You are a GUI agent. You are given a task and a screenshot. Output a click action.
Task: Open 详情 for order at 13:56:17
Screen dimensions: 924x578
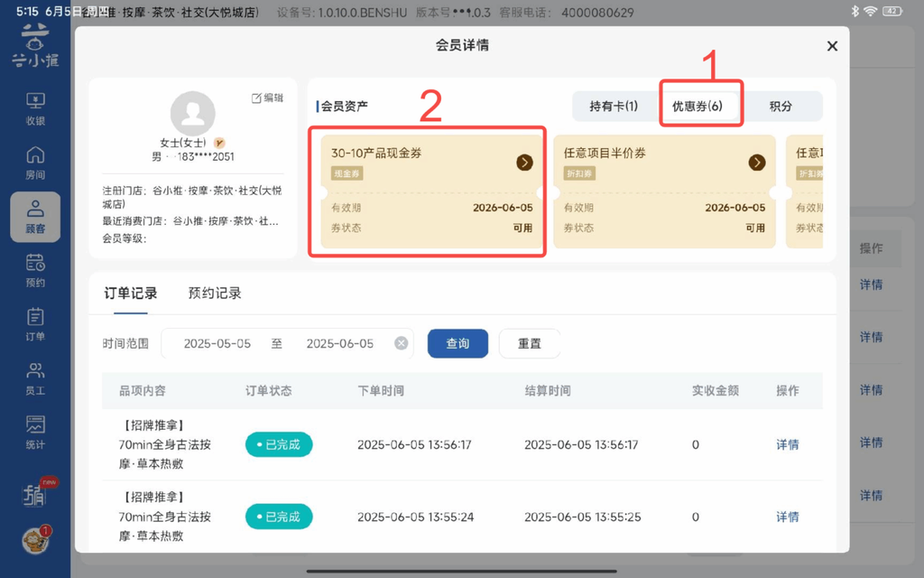tap(787, 444)
